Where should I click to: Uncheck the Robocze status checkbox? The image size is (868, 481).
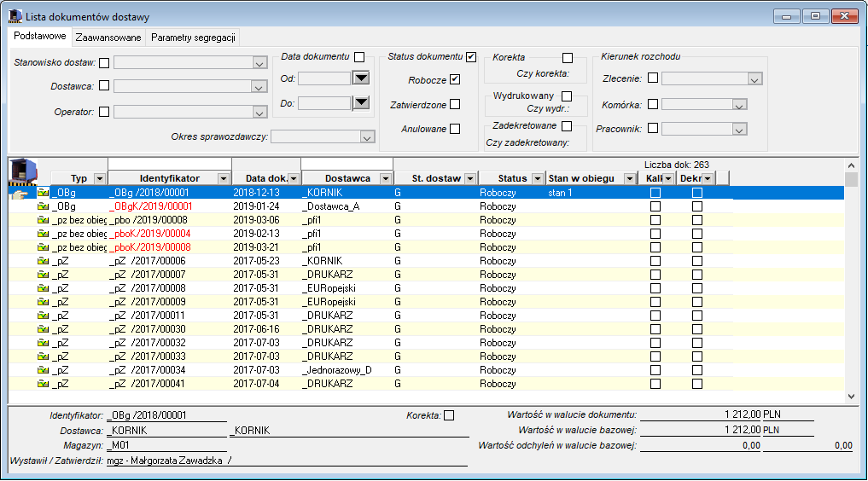[455, 79]
